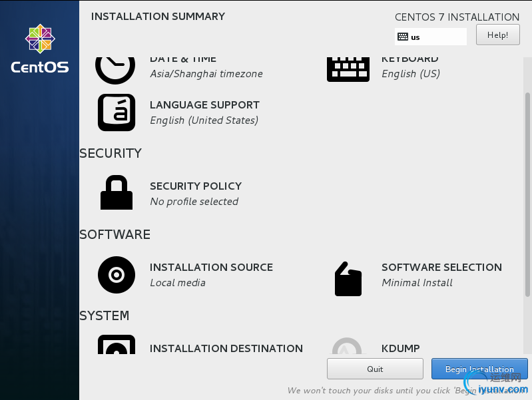Click the Quit button

[x=375, y=369]
